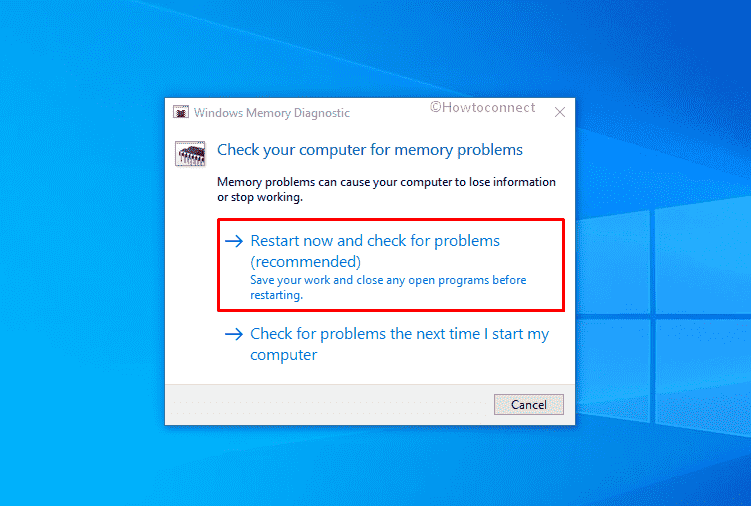Screen dimensions: 751x506
Task: Click the "restarting." text in the first option
Action: [x=276, y=295]
